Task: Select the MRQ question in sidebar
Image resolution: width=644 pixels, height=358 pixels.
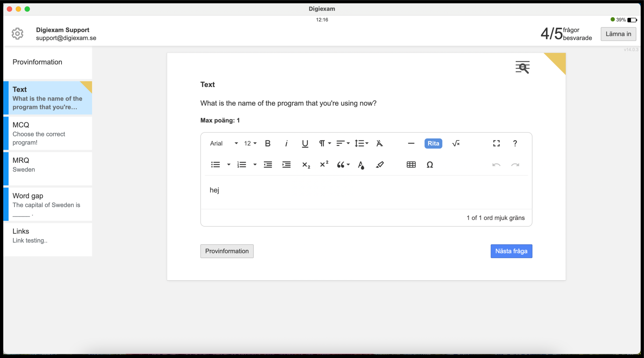Action: click(48, 169)
